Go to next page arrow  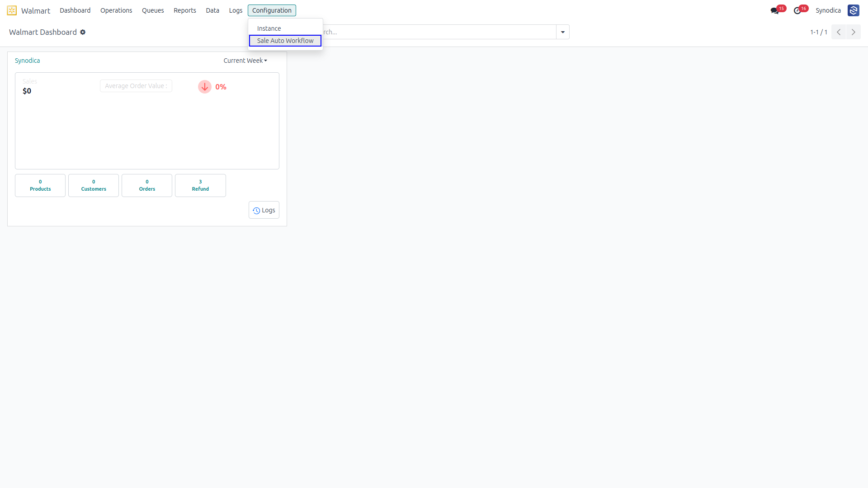(x=854, y=32)
